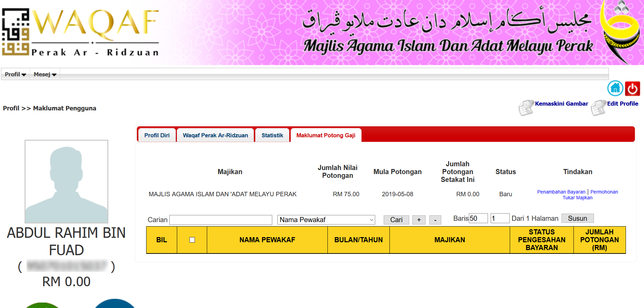The image size is (644, 308).
Task: Open the Statistik tab
Action: pos(272,135)
